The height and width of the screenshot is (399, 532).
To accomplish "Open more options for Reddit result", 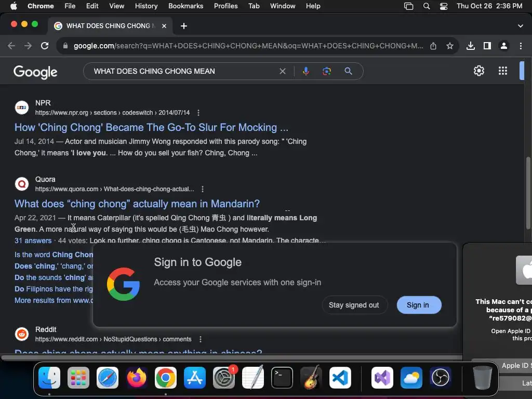I will point(201,339).
